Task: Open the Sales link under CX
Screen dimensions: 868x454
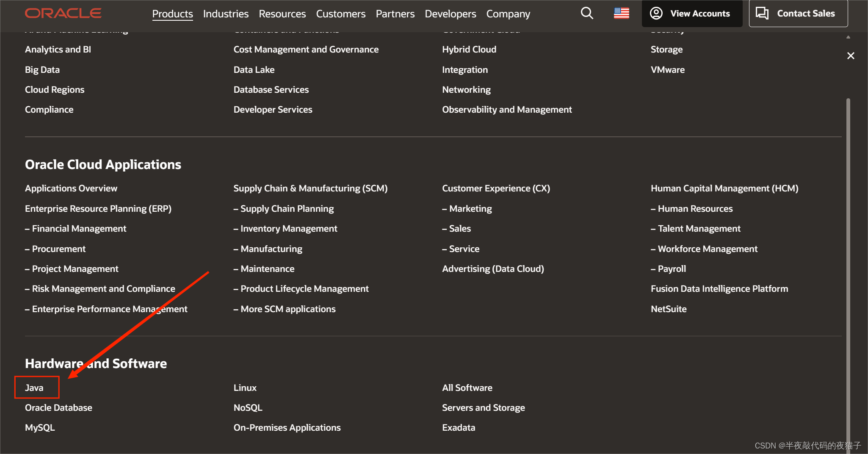Action: pos(456,228)
